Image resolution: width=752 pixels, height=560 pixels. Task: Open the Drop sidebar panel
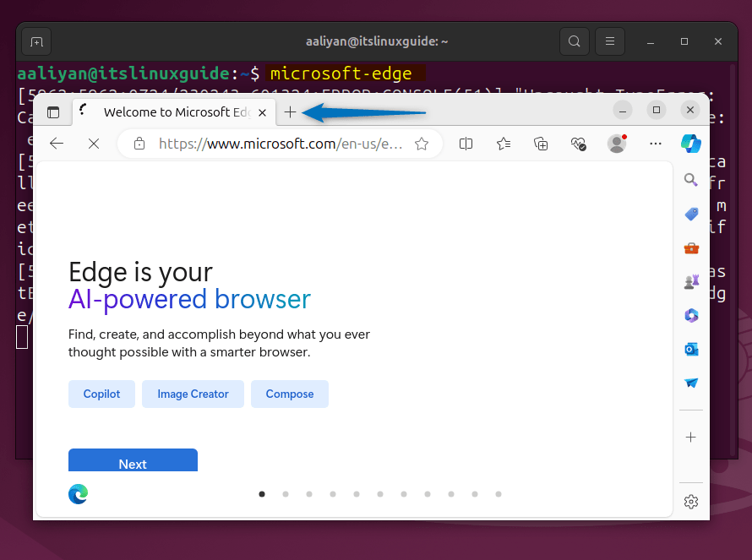pyautogui.click(x=691, y=383)
